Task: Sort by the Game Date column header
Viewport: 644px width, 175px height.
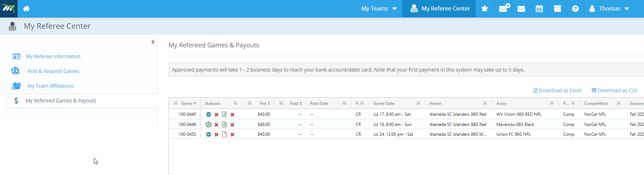Action: tap(384, 103)
